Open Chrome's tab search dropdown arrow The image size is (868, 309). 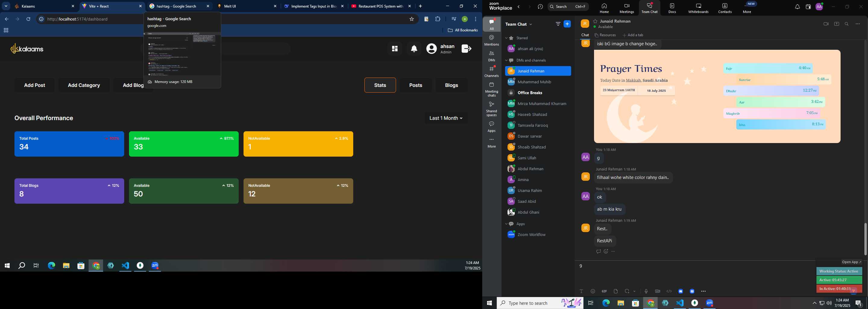(x=6, y=6)
